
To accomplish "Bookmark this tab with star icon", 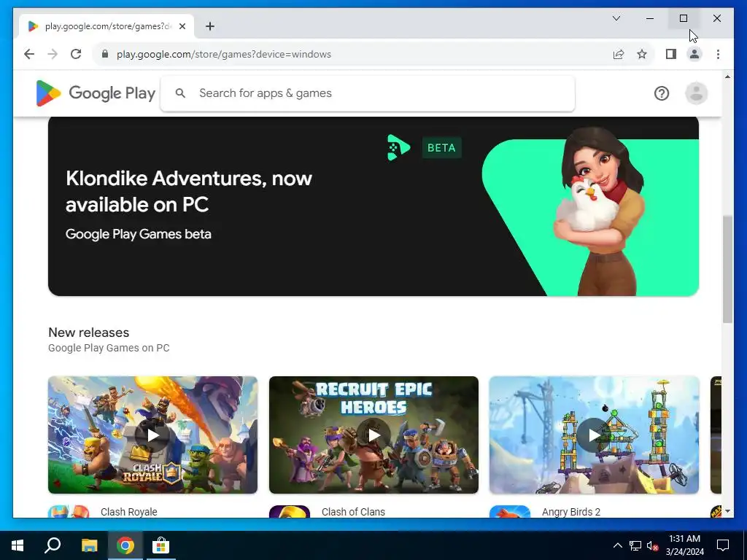I will [642, 54].
